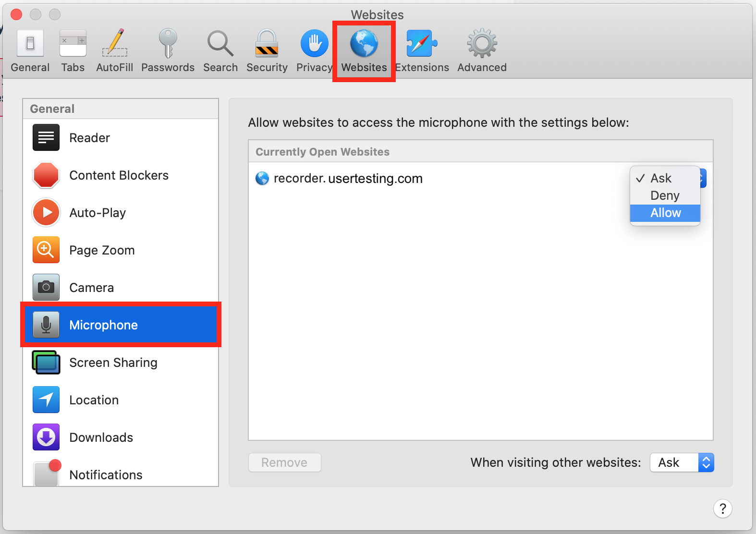The height and width of the screenshot is (534, 756).
Task: Open the Tabs preferences icon
Action: [x=73, y=43]
